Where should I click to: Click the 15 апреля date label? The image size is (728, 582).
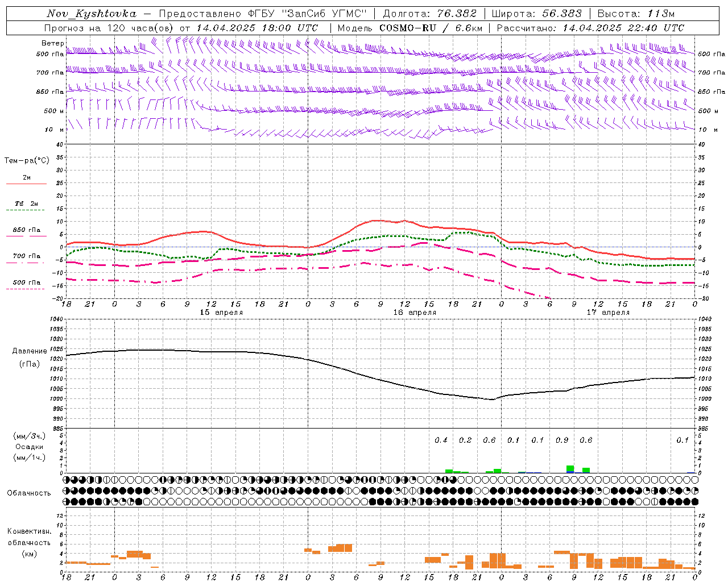[x=221, y=313]
